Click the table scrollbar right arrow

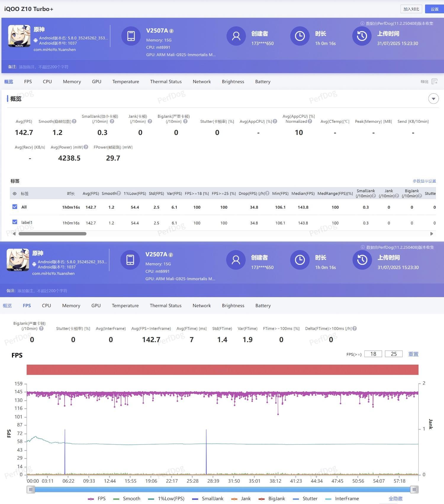click(432, 234)
